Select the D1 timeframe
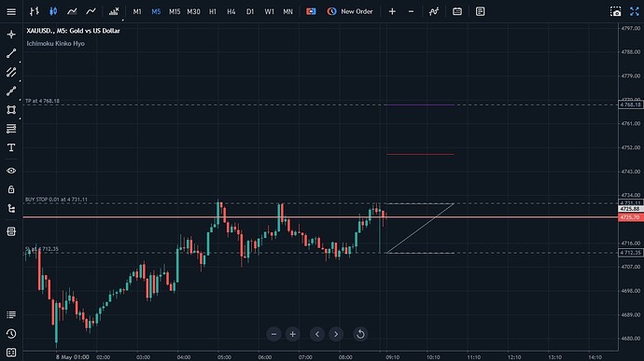 coord(250,12)
